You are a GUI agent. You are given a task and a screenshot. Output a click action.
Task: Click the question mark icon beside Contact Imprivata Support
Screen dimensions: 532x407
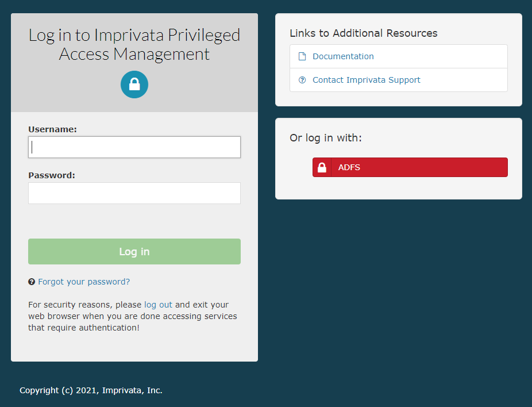click(x=302, y=80)
